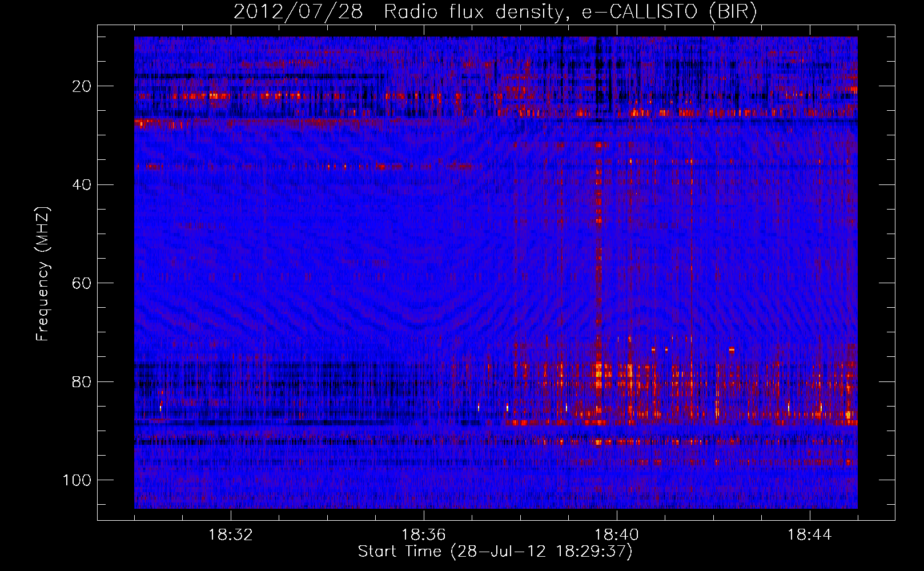The width and height of the screenshot is (924, 571).
Task: Click the 'Start Time (28-Jul-12 18:29:37)' label
Action: [495, 552]
